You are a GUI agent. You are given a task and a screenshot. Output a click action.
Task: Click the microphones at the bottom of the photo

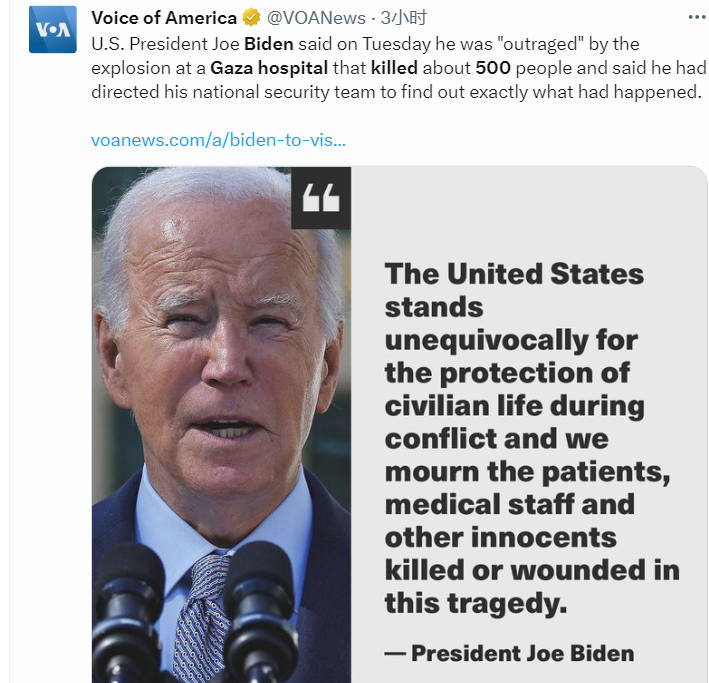pyautogui.click(x=196, y=611)
